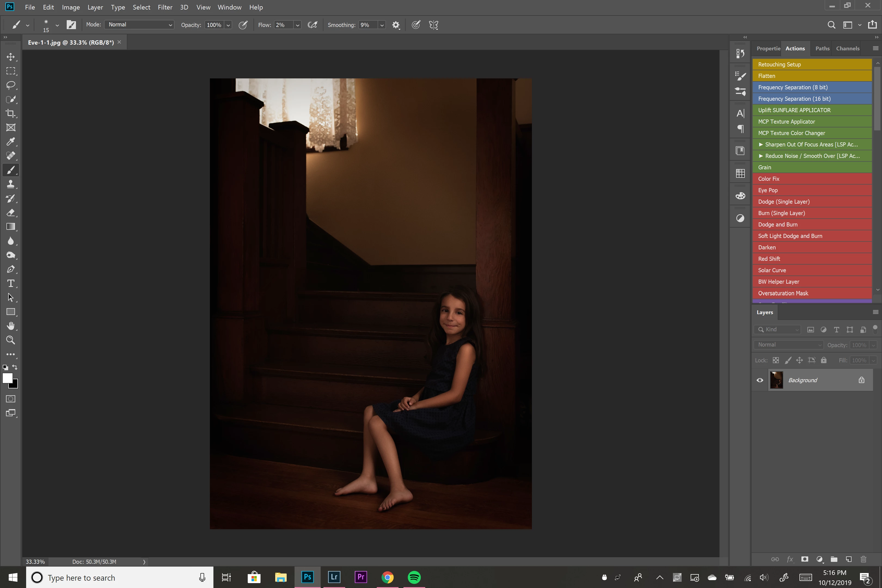Select the Gradient tool
882x588 pixels.
(11, 226)
